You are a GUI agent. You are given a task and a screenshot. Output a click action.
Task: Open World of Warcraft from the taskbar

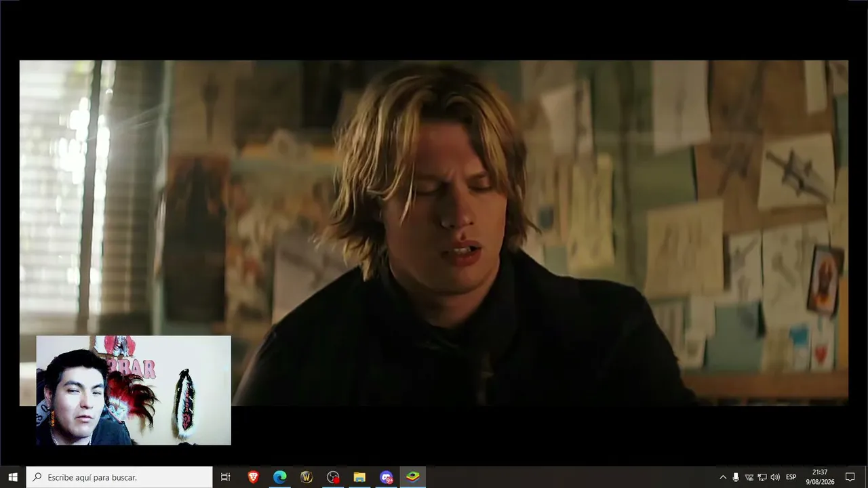click(x=306, y=477)
